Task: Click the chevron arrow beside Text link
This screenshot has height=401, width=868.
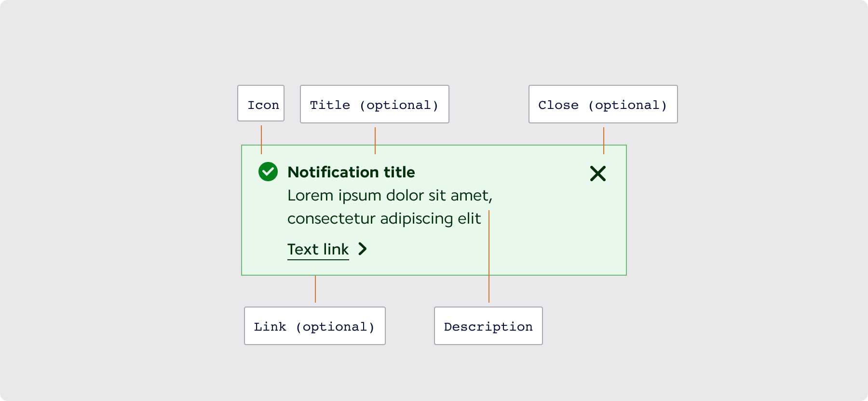Action: coord(363,249)
